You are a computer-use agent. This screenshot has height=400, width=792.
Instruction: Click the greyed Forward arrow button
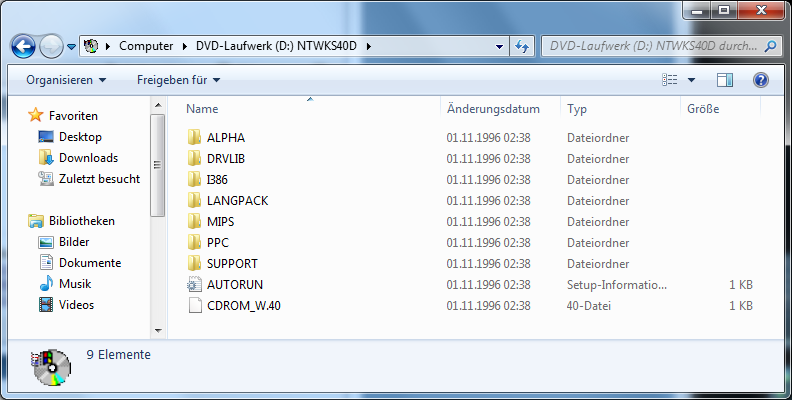[x=51, y=46]
